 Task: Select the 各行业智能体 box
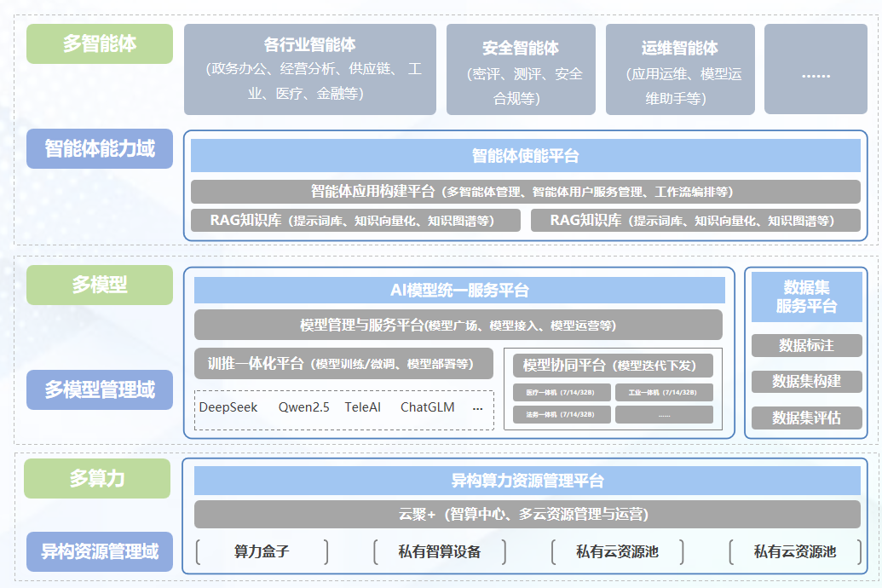(309, 69)
